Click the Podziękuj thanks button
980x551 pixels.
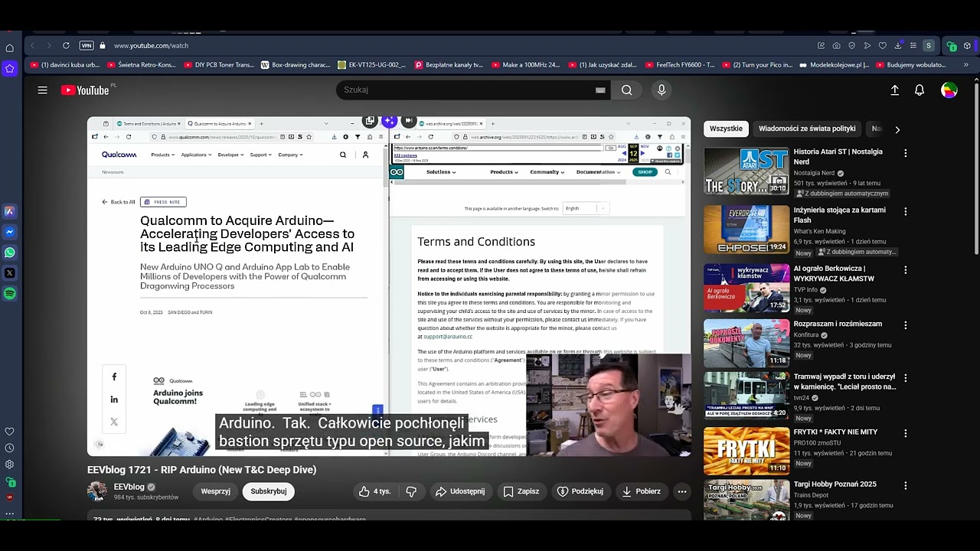(x=580, y=491)
